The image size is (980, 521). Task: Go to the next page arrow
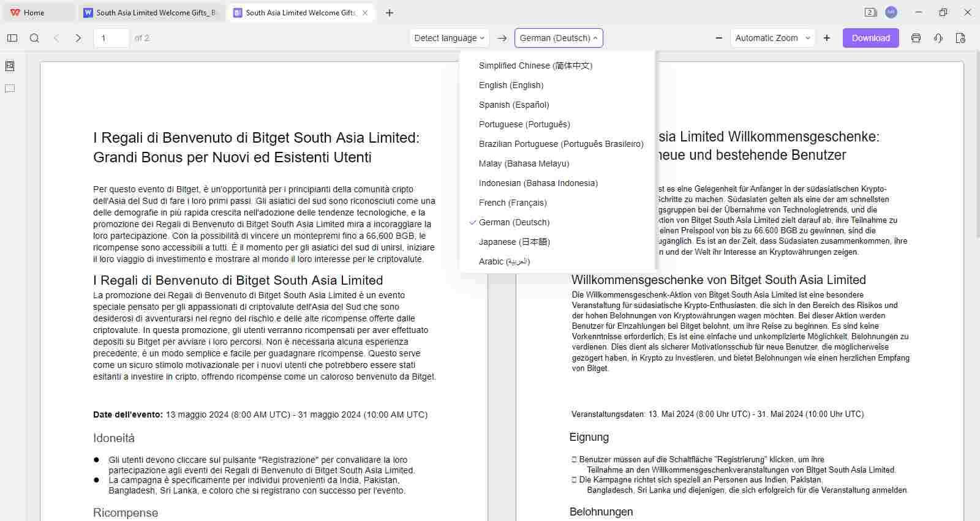click(x=78, y=38)
